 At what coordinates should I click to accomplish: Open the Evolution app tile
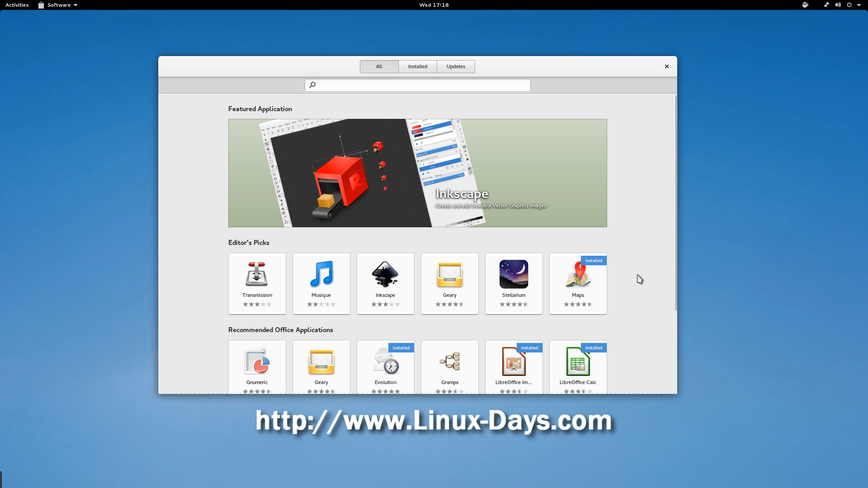(385, 366)
